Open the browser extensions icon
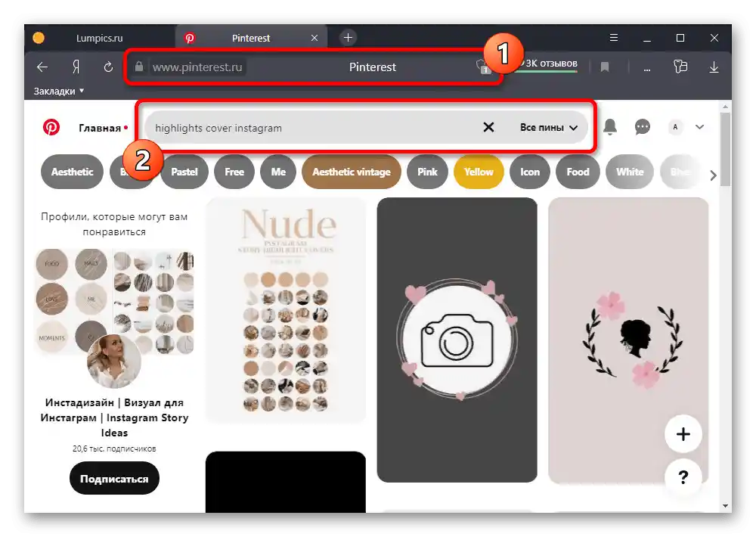756x537 pixels. click(x=680, y=67)
